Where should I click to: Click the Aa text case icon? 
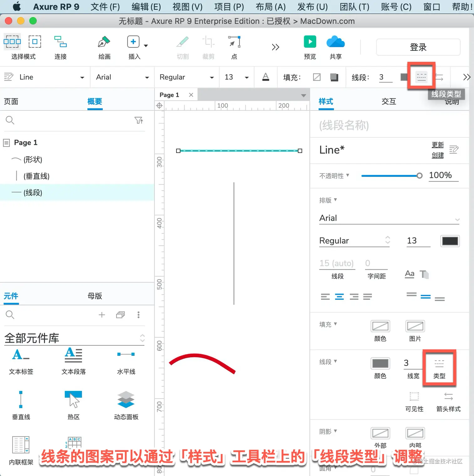click(409, 274)
